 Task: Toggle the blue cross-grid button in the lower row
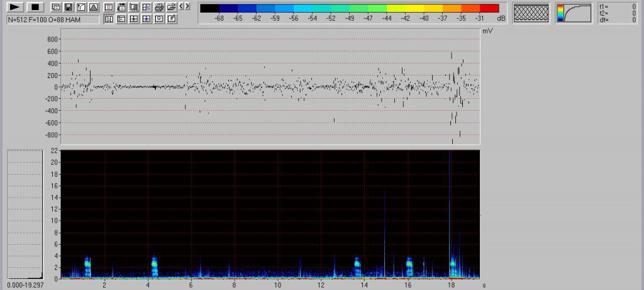tap(147, 19)
